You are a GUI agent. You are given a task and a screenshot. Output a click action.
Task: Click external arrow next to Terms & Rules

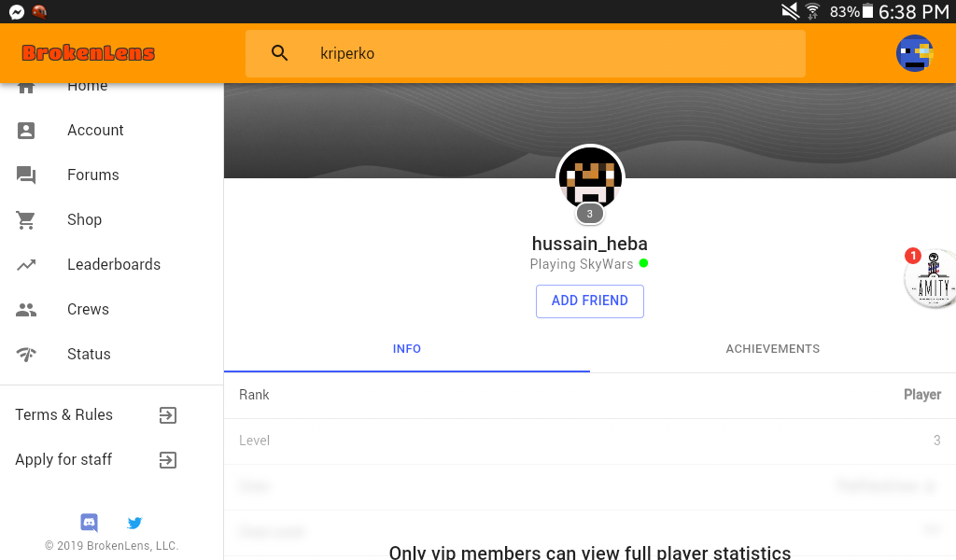[168, 415]
